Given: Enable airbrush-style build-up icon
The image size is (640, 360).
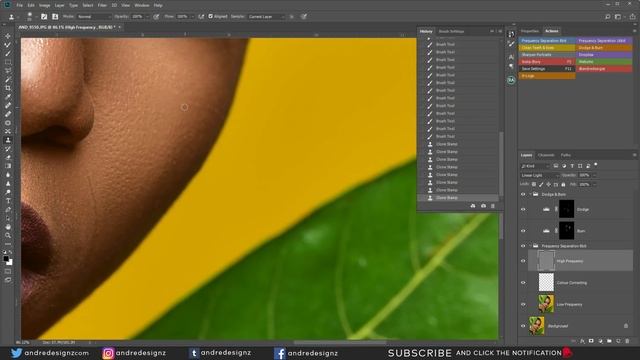Looking at the screenshot, I should [x=201, y=17].
